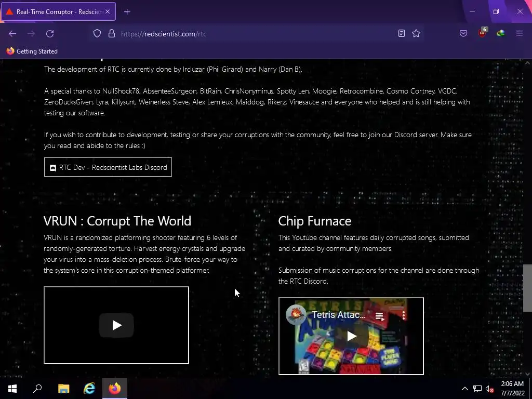
Task: Open the YouTube playlist queue icon
Action: click(380, 316)
